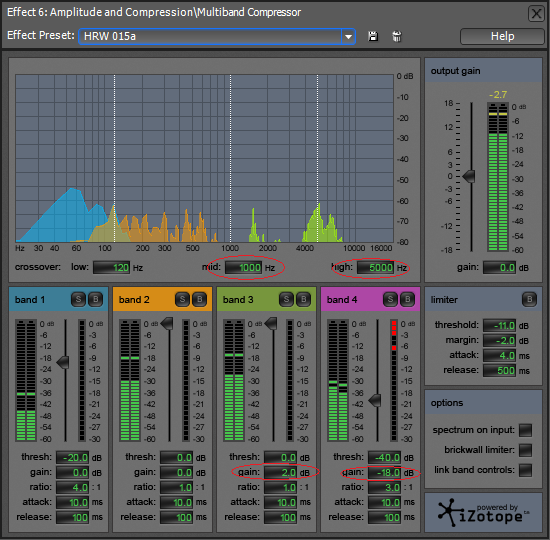
Task: Click band 3 attack value field
Action: 281,502
